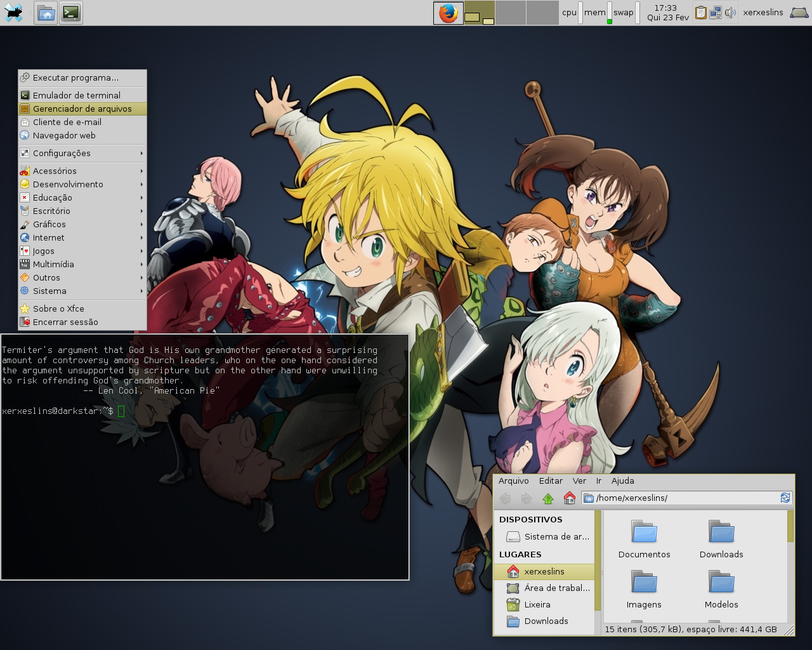The width and height of the screenshot is (812, 650).
Task: Open Gerenciador de arquivos menu entry
Action: 82,109
